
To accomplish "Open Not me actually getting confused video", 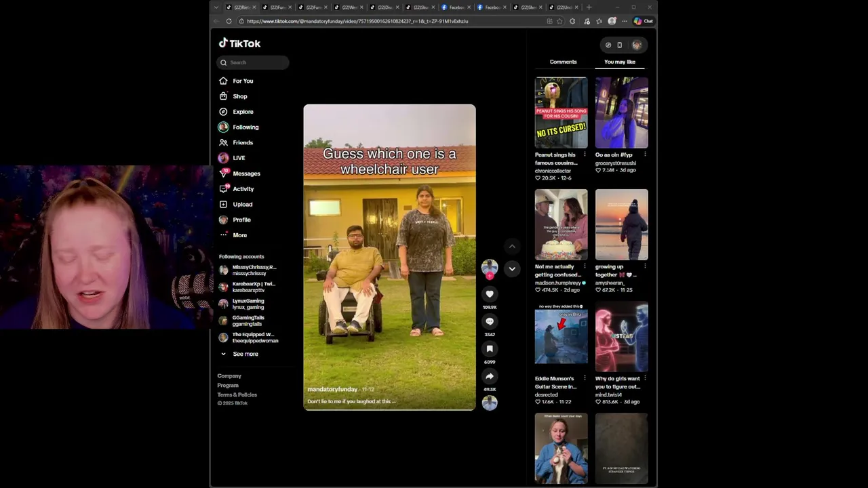I will tap(561, 225).
